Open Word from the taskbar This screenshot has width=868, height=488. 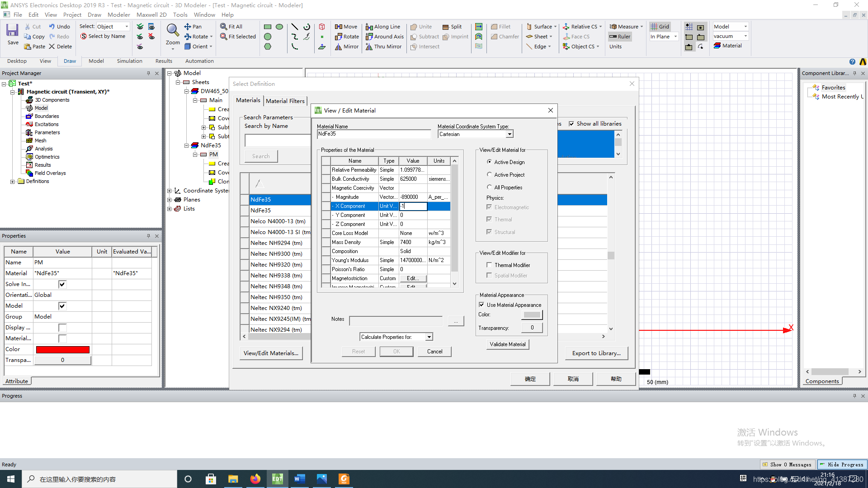(300, 479)
